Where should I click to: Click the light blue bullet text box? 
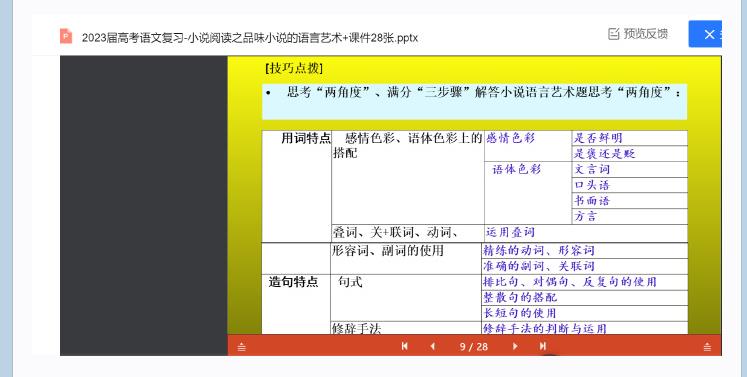474,102
